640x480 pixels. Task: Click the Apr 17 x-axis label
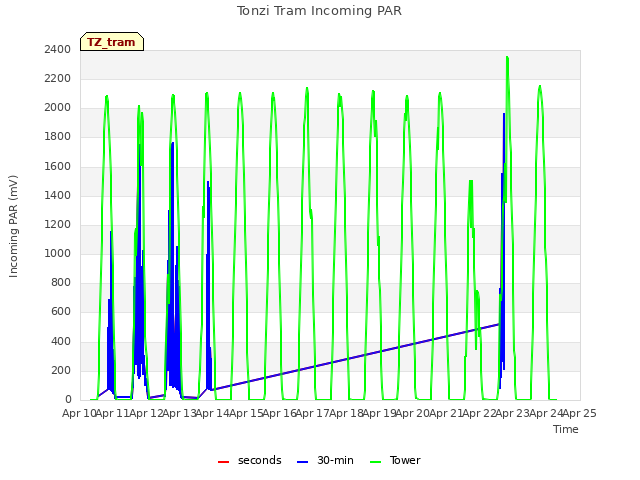312,414
